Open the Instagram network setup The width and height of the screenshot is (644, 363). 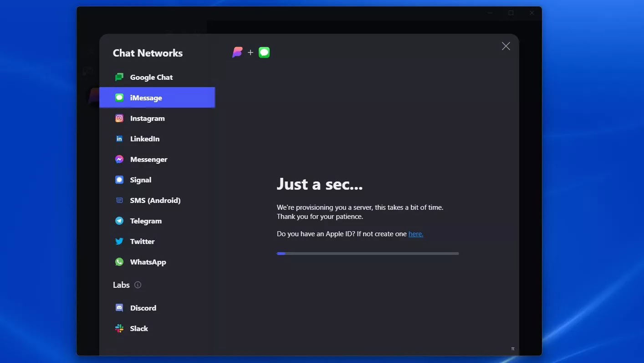coord(157,118)
